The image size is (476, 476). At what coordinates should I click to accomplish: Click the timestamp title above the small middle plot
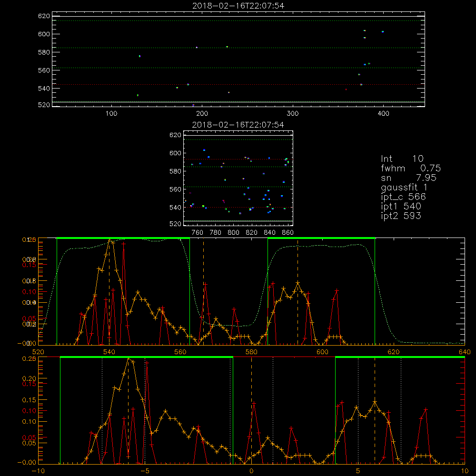click(x=238, y=125)
